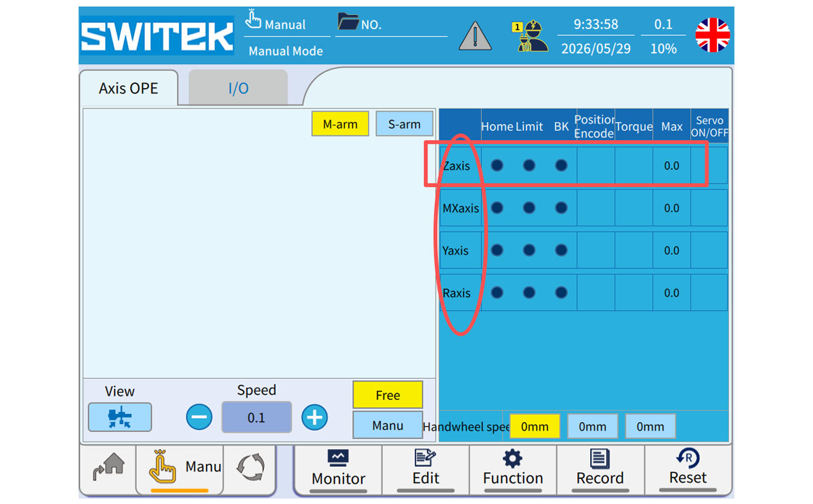Click Raxis BK indicator dot
The height and width of the screenshot is (504, 813).
[561, 293]
